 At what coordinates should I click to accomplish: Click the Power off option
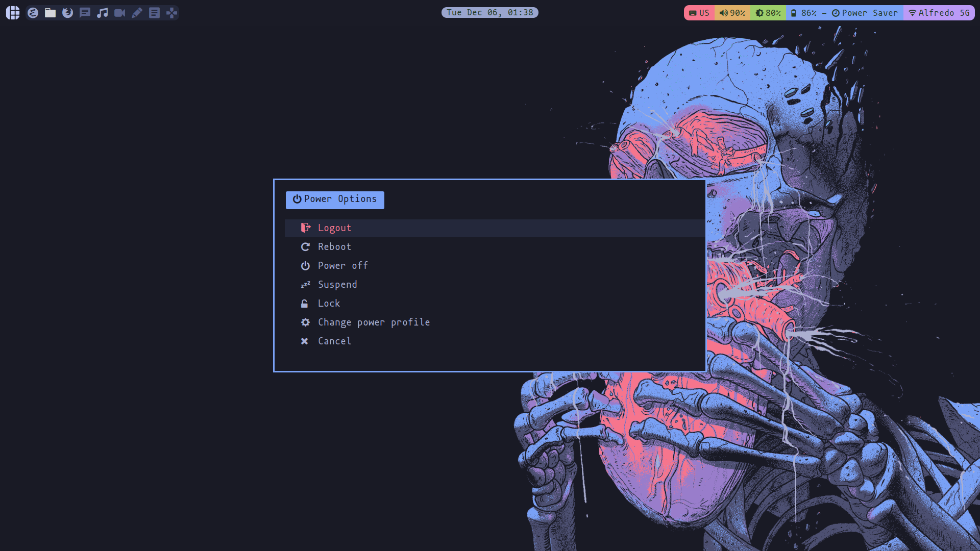tap(342, 265)
